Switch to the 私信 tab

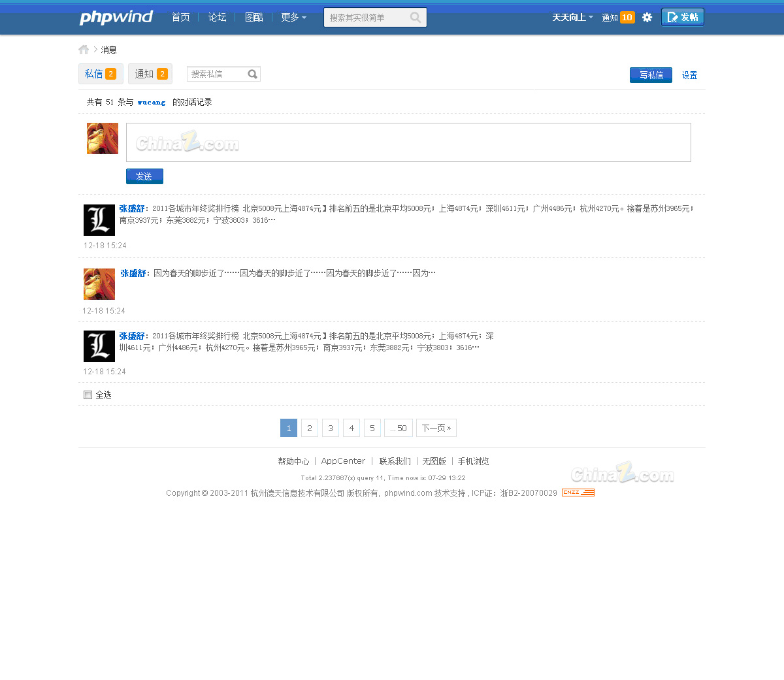(x=101, y=74)
